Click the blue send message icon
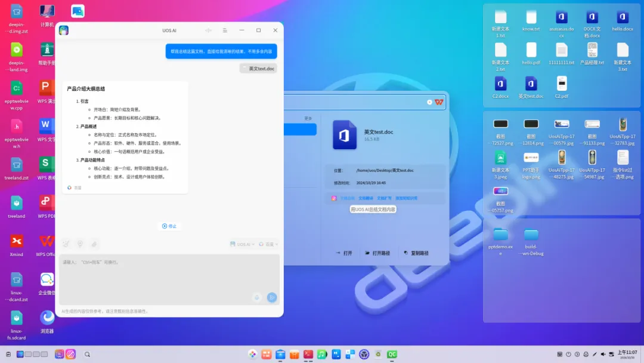 pos(271,297)
